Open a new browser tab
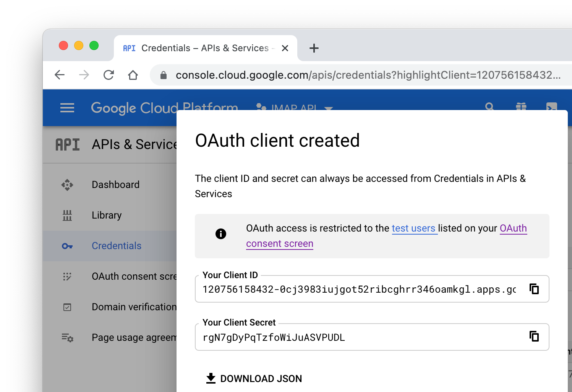This screenshot has height=392, width=572. (314, 48)
